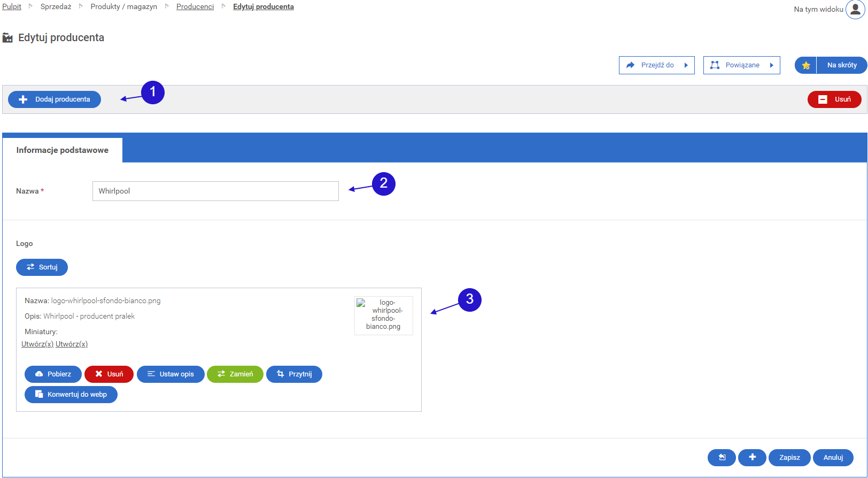Viewport: 868px width, 478px height.
Task: Click Edytuj producenta breadcrumb link
Action: [x=263, y=7]
